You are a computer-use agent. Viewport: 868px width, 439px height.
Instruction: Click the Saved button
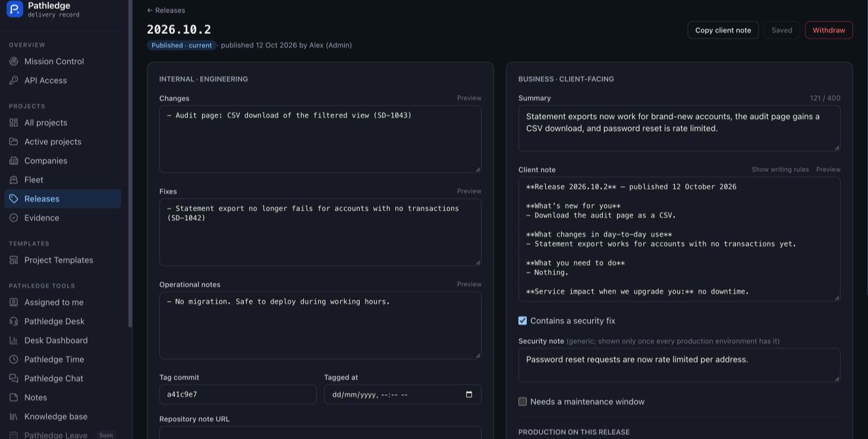point(782,30)
